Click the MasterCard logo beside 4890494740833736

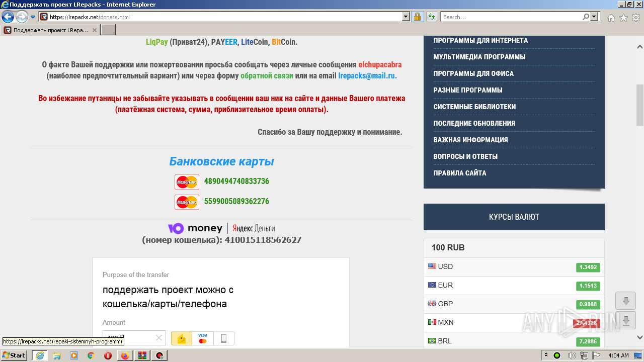(x=187, y=182)
